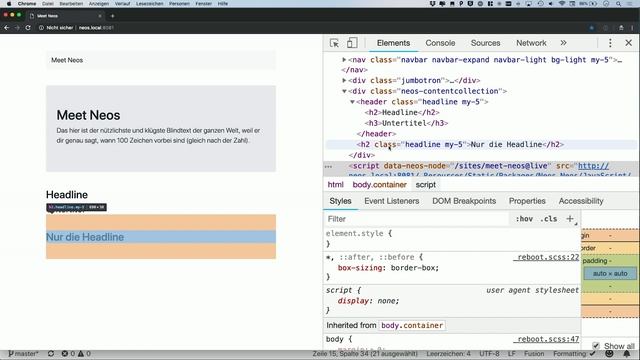Open the script src http link
This screenshot has height=360, width=640.
coord(593,166)
